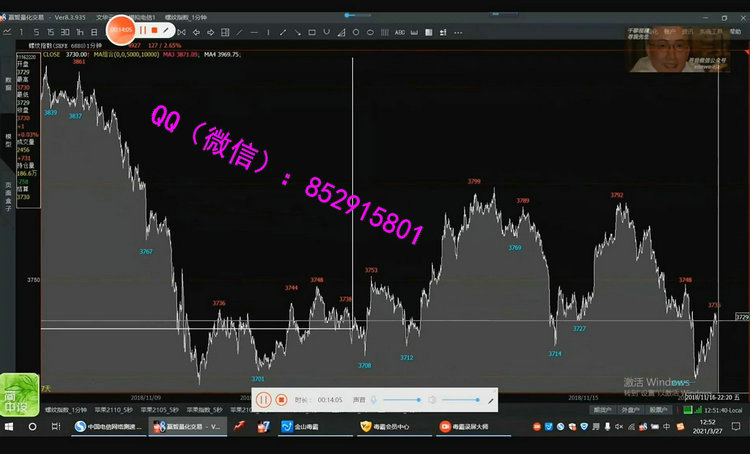This screenshot has height=454, width=750.
Task: Click the line chart icon at toolbar start
Action: tap(8, 32)
